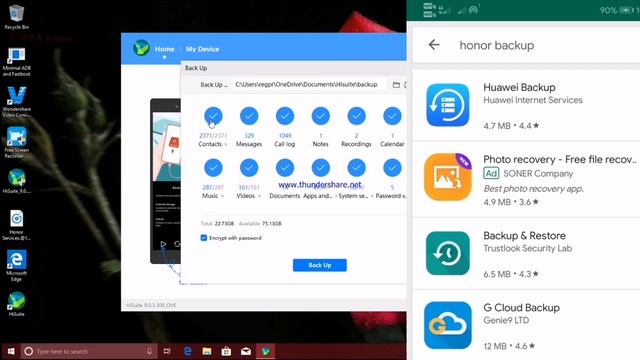Expand the Music selection list

tap(222, 196)
